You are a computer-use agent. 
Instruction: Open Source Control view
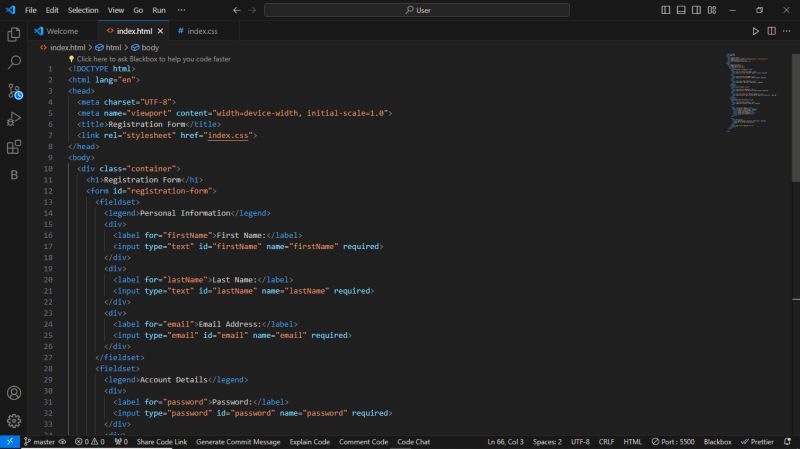(x=15, y=91)
